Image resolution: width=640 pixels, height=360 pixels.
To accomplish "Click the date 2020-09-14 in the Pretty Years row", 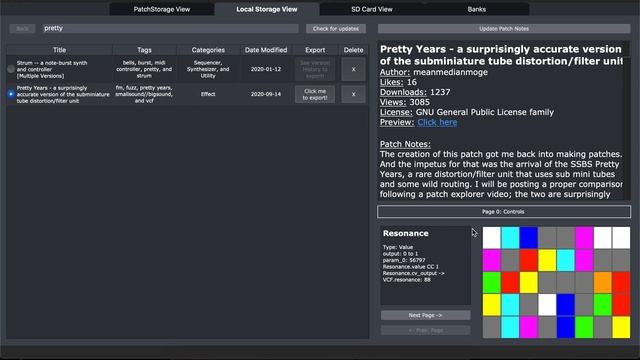I will coord(266,94).
